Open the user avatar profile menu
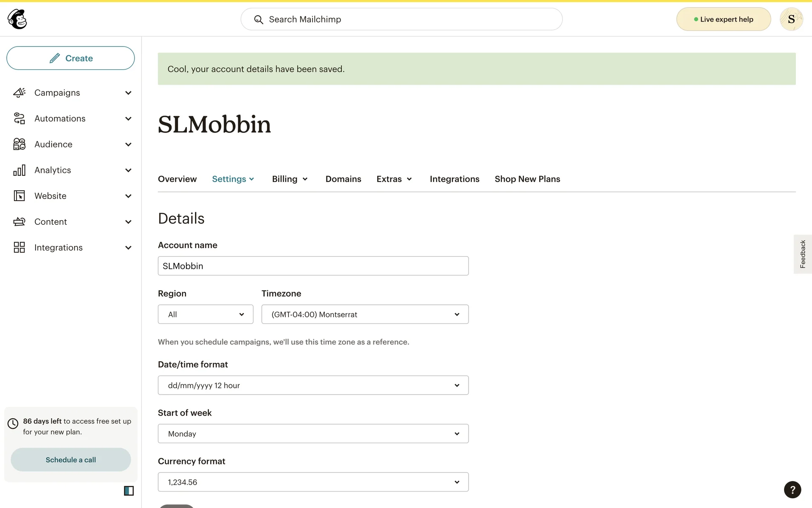812x508 pixels. point(791,19)
